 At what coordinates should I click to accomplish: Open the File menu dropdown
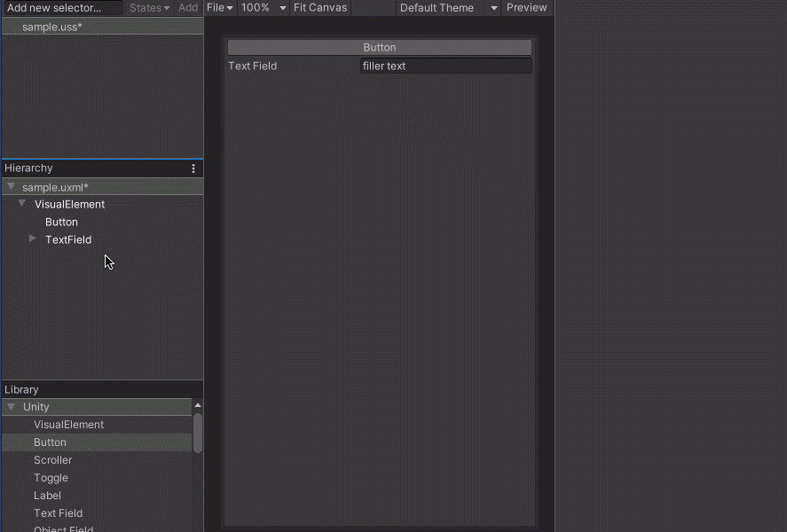[220, 8]
